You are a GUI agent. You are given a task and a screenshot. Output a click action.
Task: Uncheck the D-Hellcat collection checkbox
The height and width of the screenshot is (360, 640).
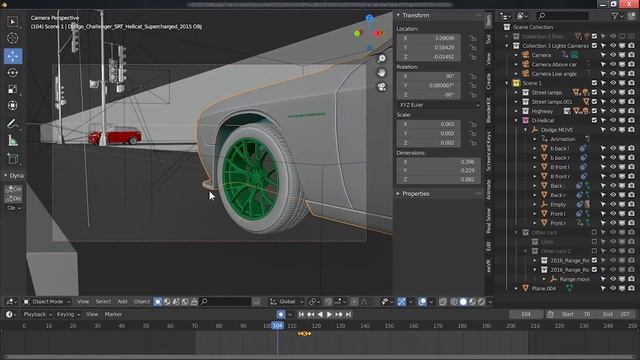(x=594, y=120)
